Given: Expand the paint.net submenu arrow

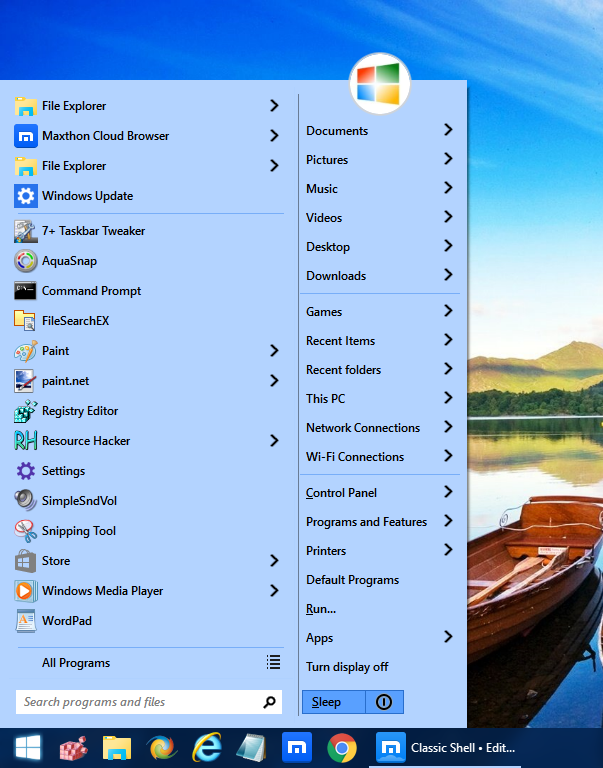Looking at the screenshot, I should click(274, 381).
